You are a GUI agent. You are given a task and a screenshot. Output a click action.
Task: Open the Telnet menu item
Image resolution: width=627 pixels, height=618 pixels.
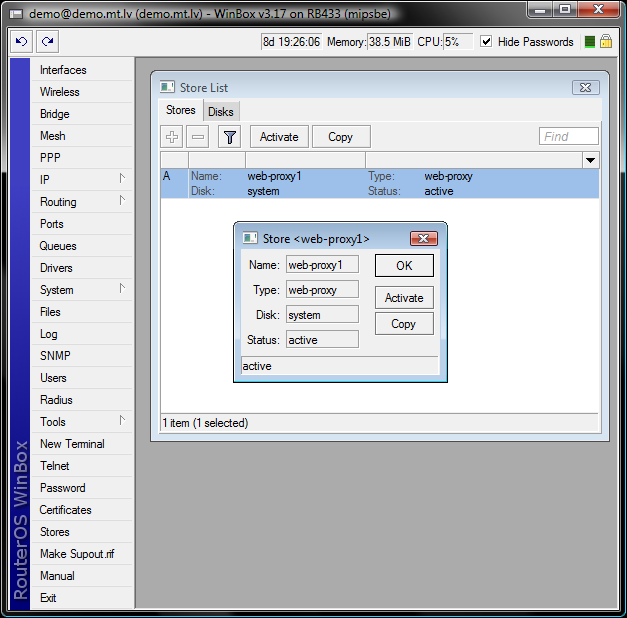coord(82,466)
